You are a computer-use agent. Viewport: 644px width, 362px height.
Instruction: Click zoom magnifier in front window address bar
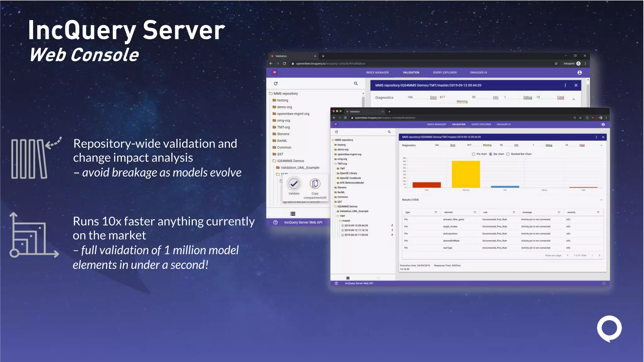point(575,118)
